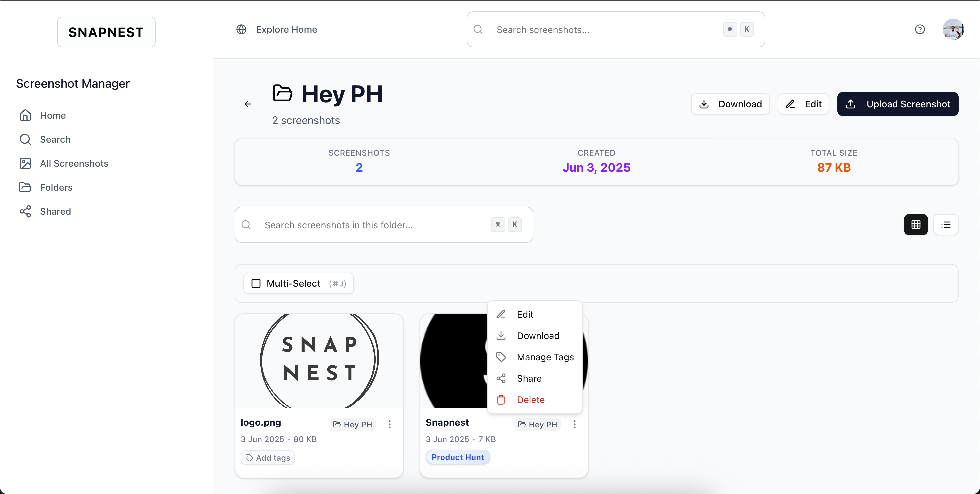Switch to grid view

click(x=916, y=224)
